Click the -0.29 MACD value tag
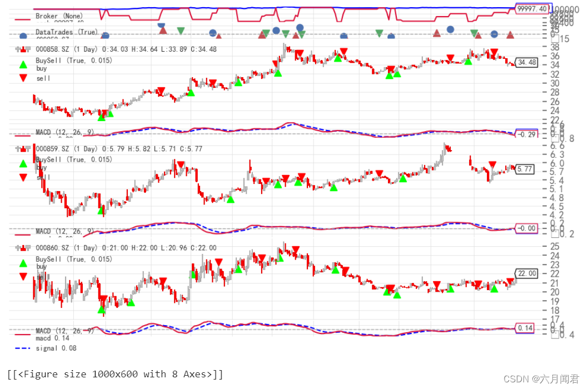Screen dimensions: 588x389 pyautogui.click(x=526, y=134)
